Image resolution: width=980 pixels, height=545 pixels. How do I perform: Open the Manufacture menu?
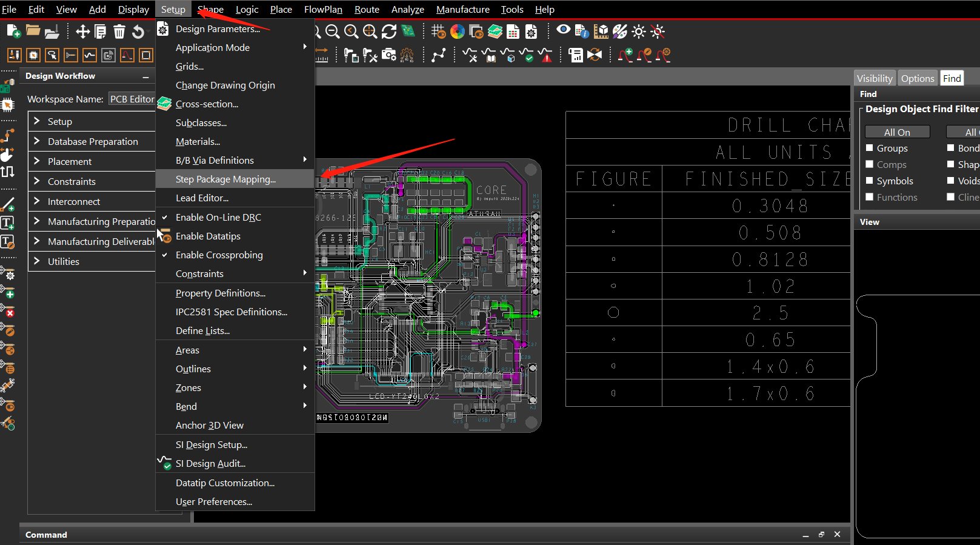tap(463, 9)
